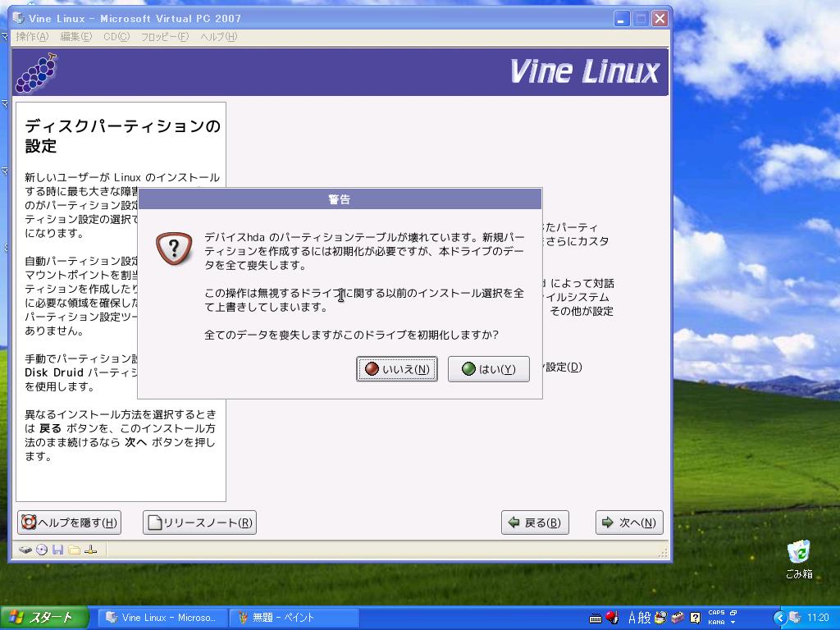Click the Virtual PC window resize grip
Viewport: 840px width, 630px height.
pyautogui.click(x=663, y=553)
